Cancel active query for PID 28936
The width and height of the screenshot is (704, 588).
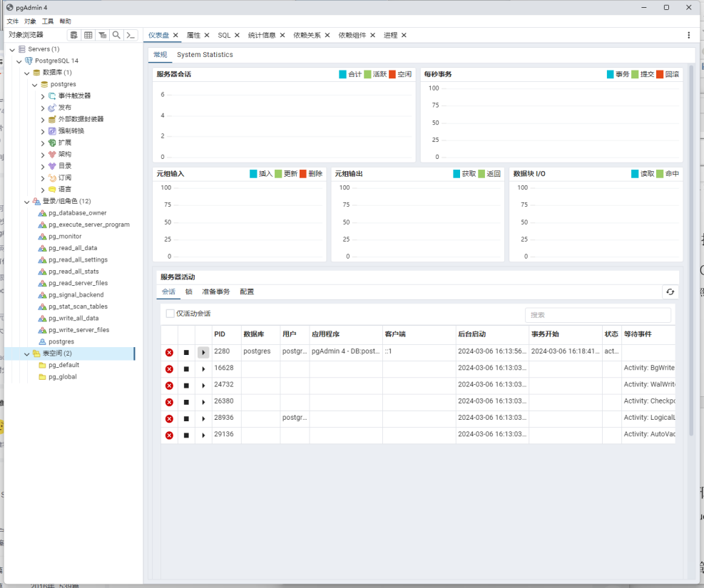pos(186,419)
